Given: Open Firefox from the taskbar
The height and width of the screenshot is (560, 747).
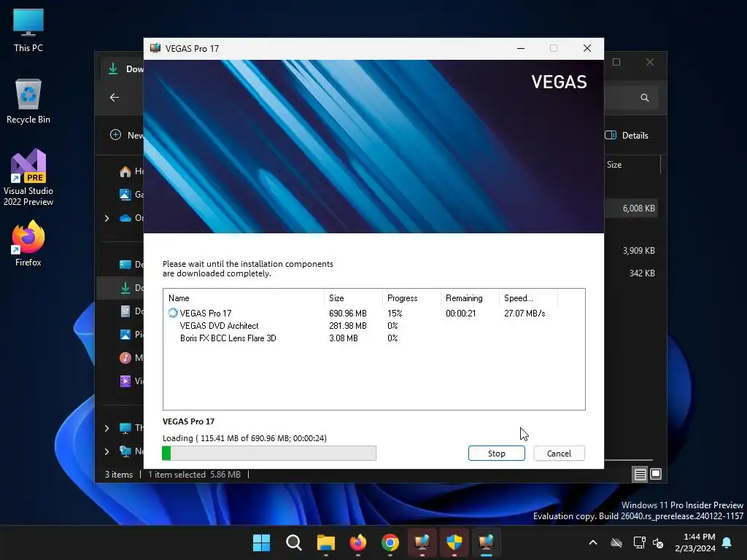Looking at the screenshot, I should click(357, 542).
